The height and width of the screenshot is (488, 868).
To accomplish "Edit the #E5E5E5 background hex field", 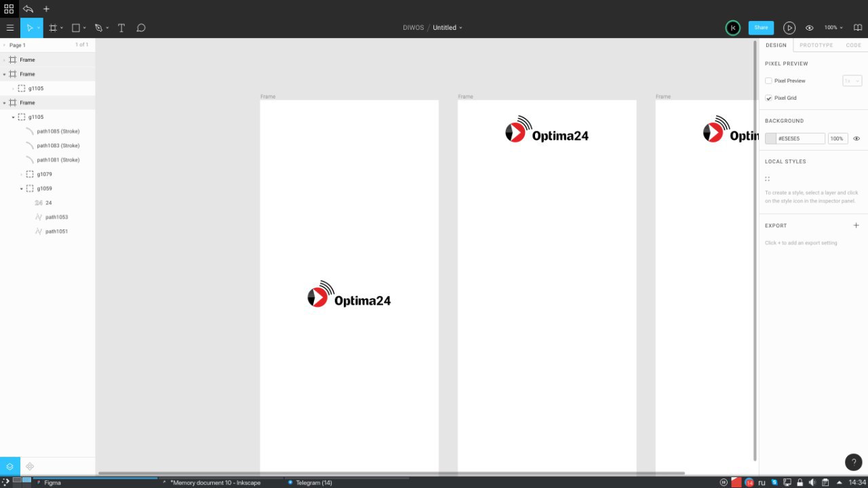I will point(801,138).
